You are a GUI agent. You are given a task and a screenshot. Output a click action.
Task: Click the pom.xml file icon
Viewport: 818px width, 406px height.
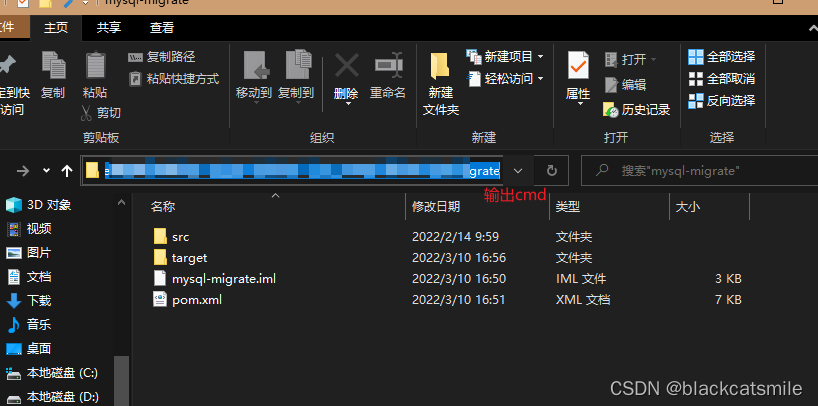[160, 300]
